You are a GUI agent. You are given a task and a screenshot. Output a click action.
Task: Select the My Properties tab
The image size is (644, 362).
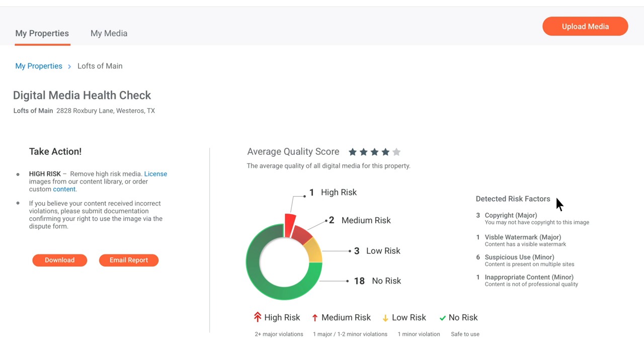(42, 33)
